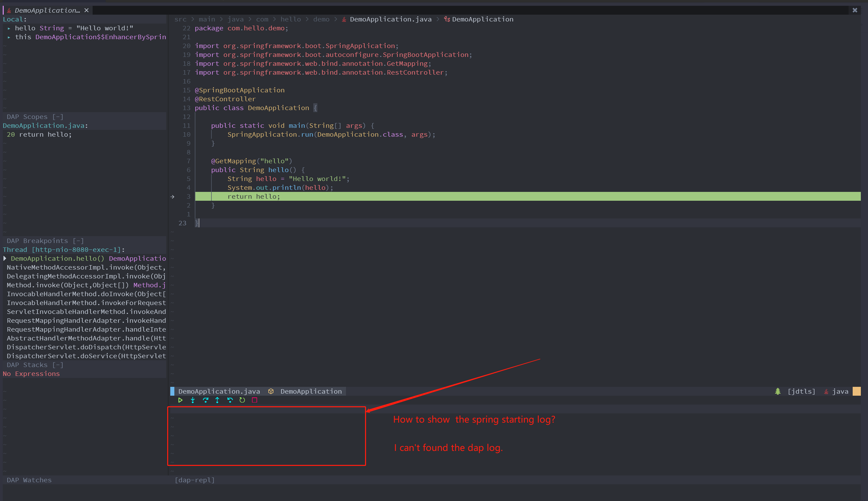Select DelegatingMethodAccessorImpl.invoke stack frame
Viewport: 868px width, 501px height.
86,276
